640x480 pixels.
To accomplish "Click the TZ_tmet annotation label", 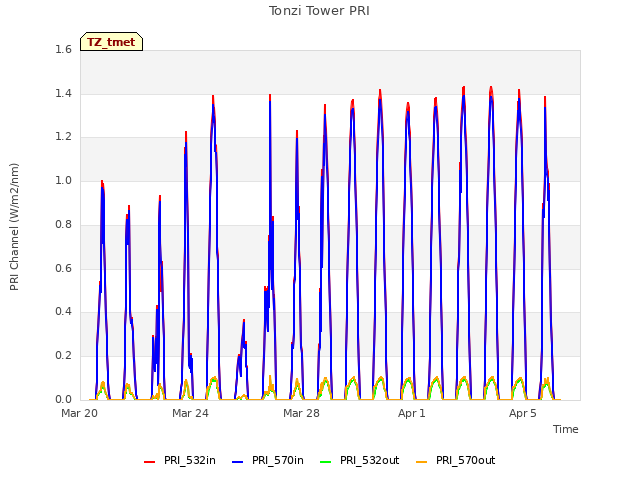I will [111, 42].
